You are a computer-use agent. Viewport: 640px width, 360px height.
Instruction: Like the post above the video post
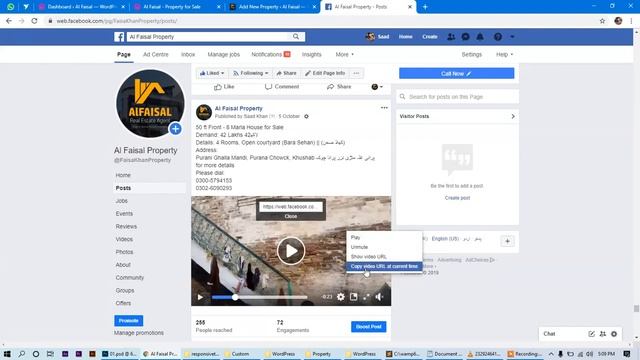coord(224,87)
